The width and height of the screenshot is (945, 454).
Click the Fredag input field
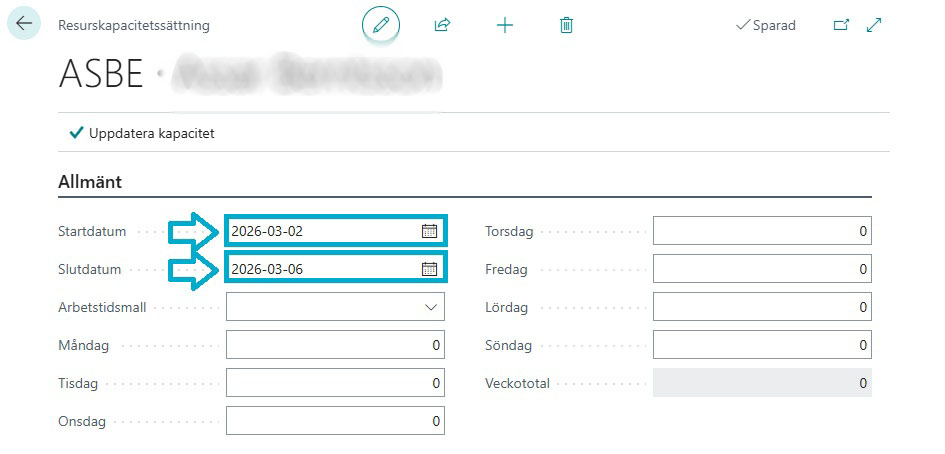pos(761,269)
